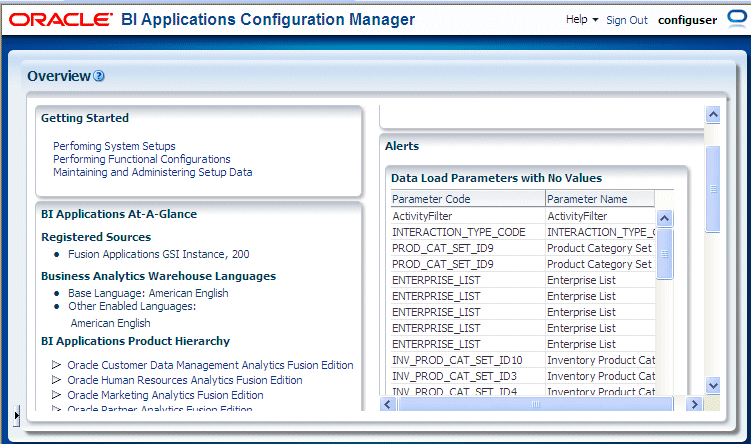Click the right panel vertical scrollbar thumb
This screenshot has height=444, width=751.
point(713,189)
